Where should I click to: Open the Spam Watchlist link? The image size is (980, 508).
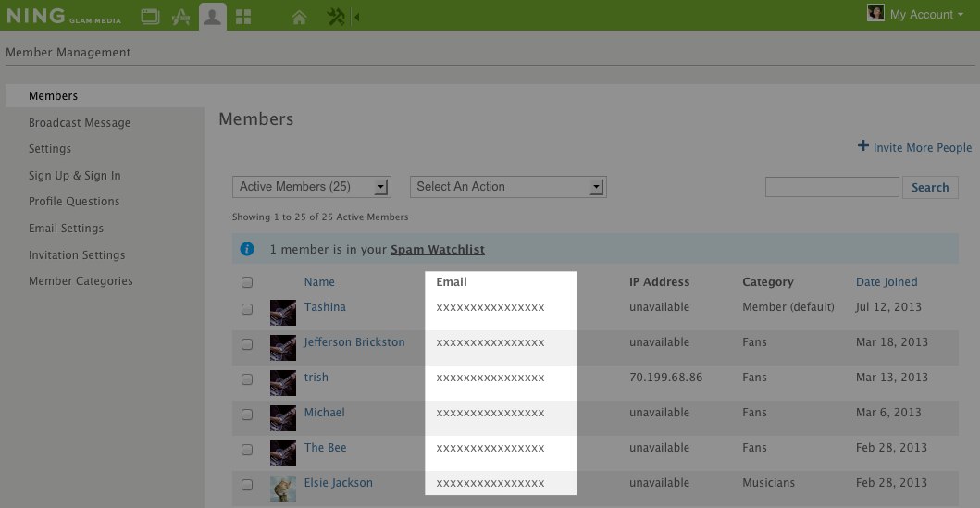coord(437,250)
